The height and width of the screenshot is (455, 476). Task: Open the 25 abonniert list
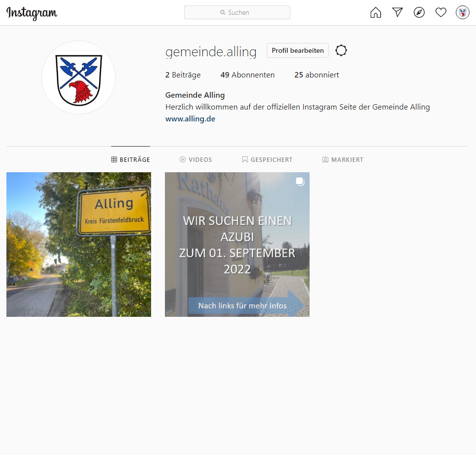(317, 75)
